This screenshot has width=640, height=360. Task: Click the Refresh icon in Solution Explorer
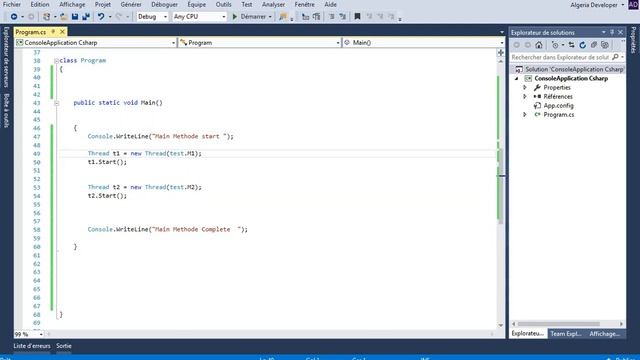coord(582,45)
